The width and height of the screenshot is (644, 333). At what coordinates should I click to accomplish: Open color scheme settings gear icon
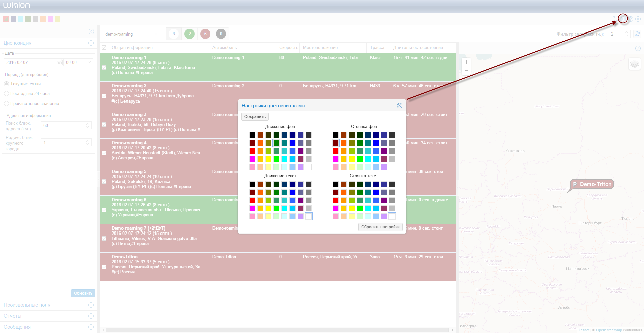point(623,19)
